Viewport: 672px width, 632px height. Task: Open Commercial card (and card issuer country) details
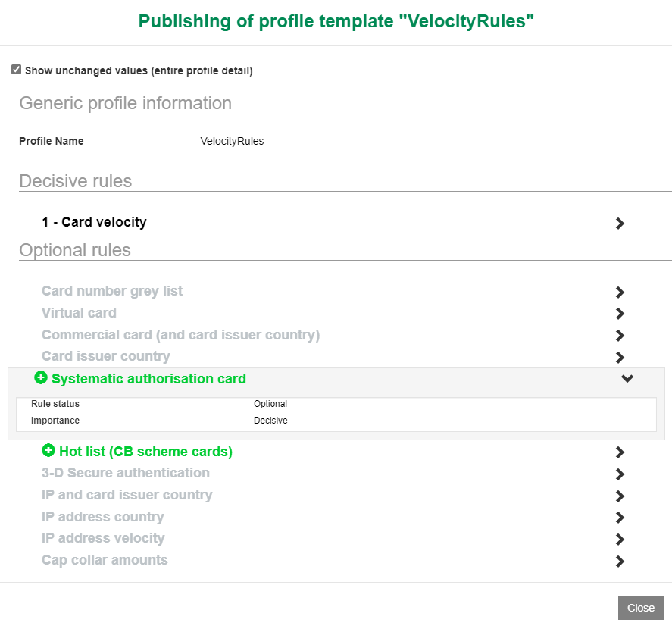pos(620,336)
